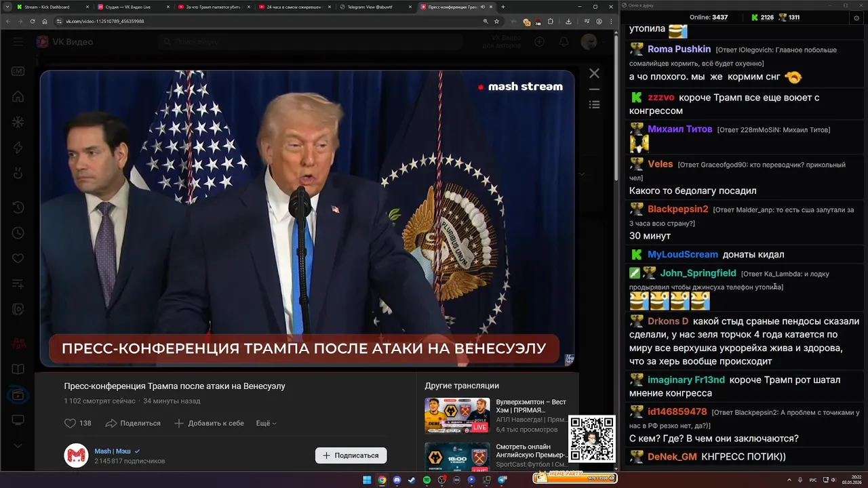Click MyLoudScream username in chat

tap(683, 254)
